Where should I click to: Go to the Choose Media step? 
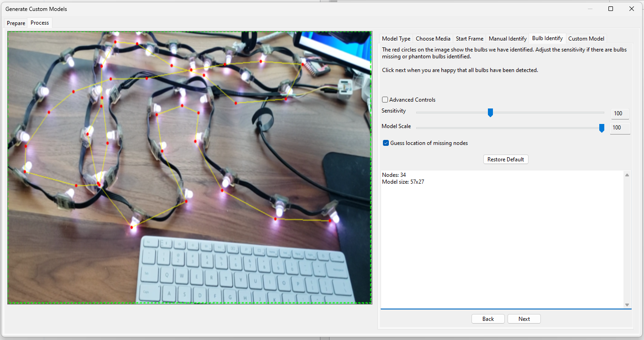(x=433, y=38)
